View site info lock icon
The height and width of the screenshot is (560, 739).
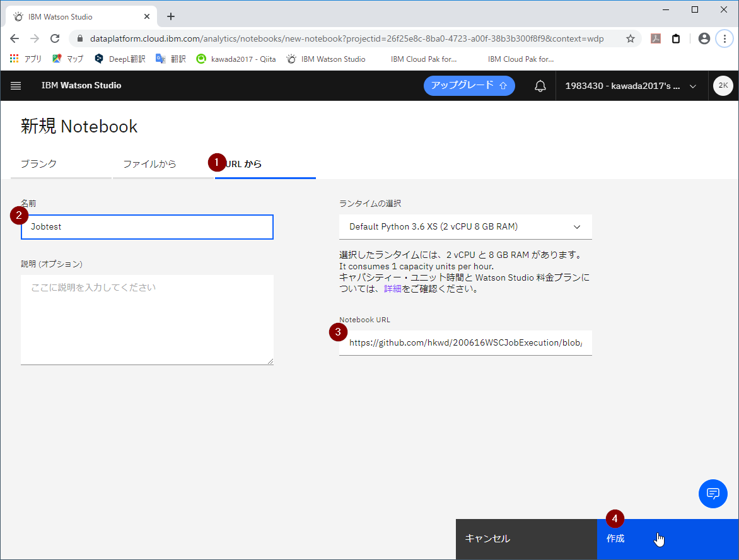tap(79, 38)
